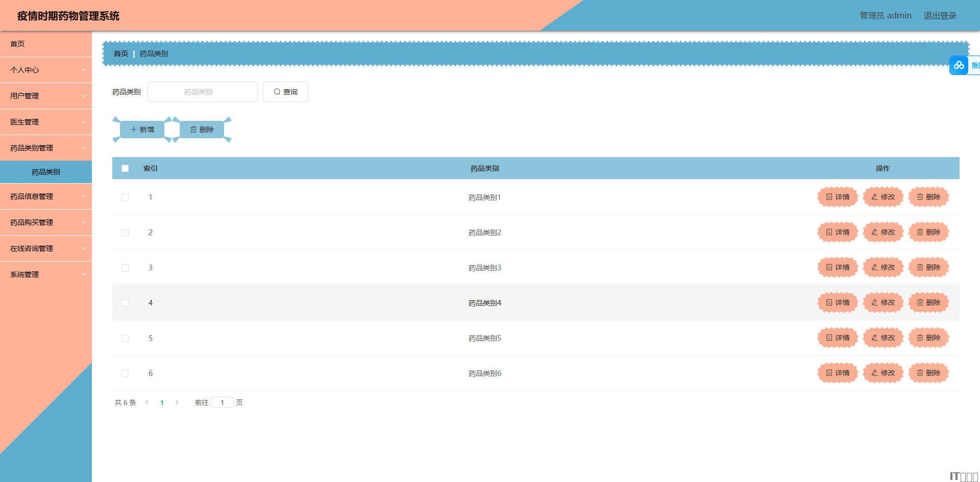This screenshot has width=980, height=482.
Task: Edit 药品类别6 entry
Action: pos(883,373)
